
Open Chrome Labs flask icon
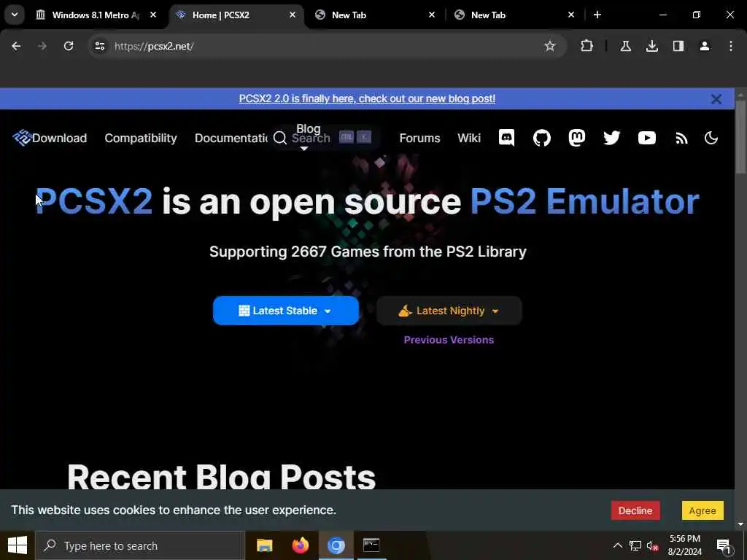pyautogui.click(x=625, y=46)
